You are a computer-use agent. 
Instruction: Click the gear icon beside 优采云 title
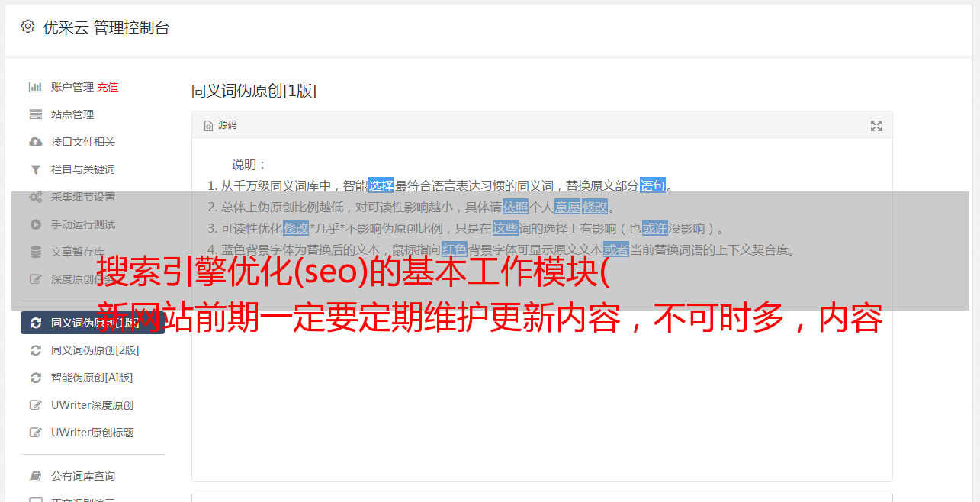tap(28, 27)
